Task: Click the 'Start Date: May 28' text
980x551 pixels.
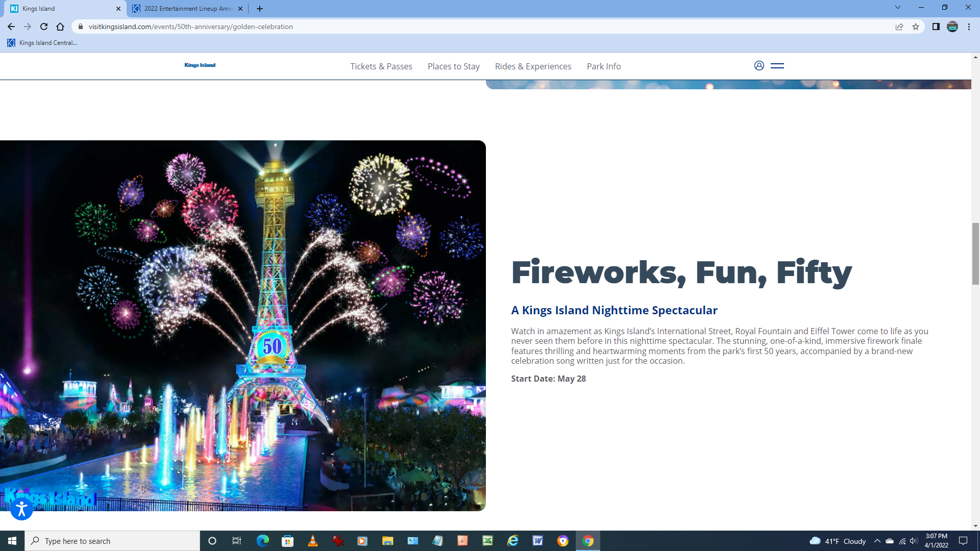Action: (549, 379)
